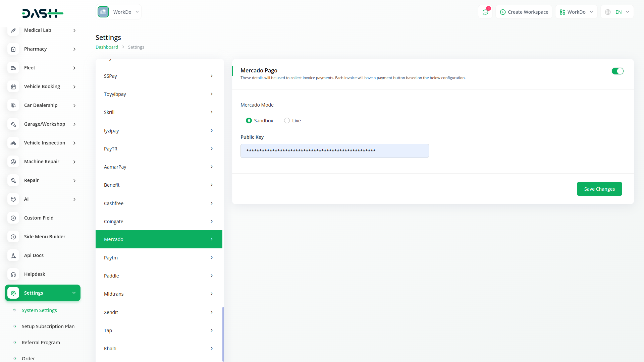
Task: Open Cashfree payment settings
Action: click(x=159, y=203)
